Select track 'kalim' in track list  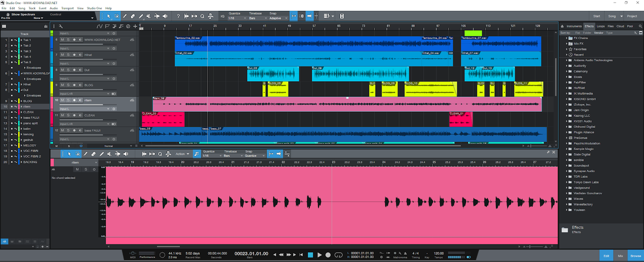(x=28, y=129)
